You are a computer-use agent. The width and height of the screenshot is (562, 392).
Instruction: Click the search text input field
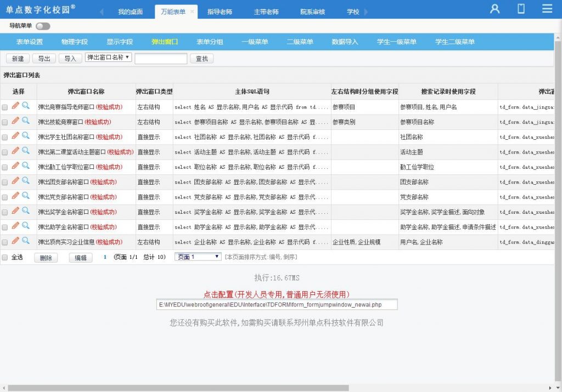coord(161,58)
